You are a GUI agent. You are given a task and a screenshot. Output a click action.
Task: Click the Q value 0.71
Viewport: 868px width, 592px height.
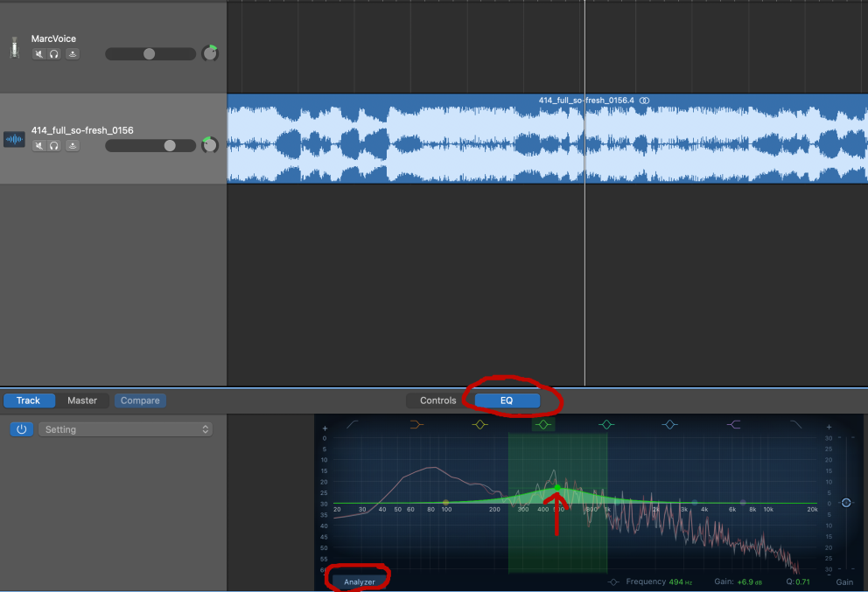click(x=802, y=582)
